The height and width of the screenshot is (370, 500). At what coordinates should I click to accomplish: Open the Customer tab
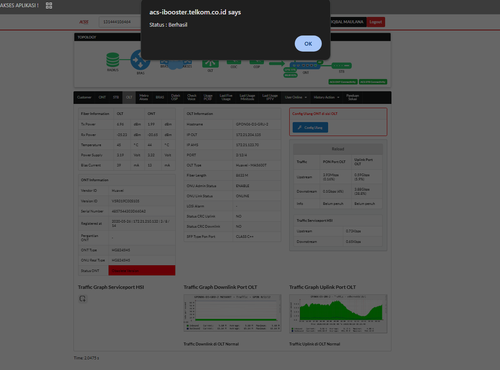[x=84, y=97]
